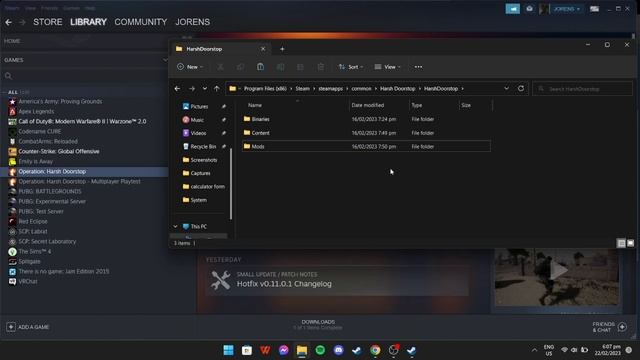The height and width of the screenshot is (360, 640).
Task: Open the Steam LIBRARY tab
Action: coord(88,22)
